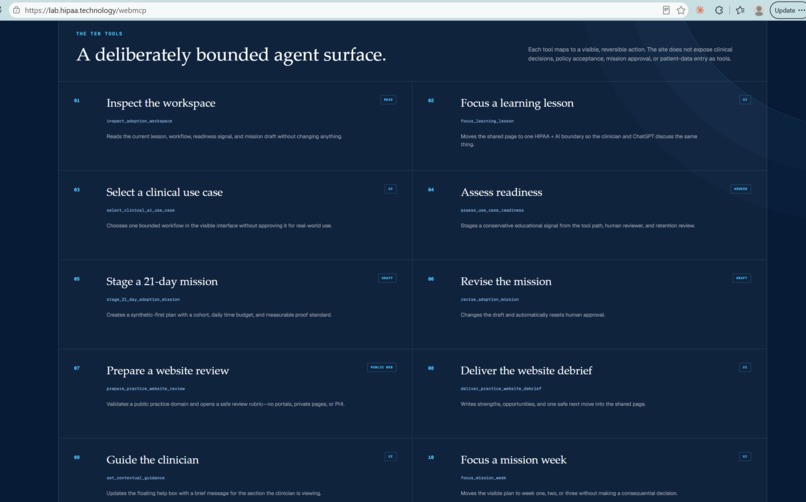Select the deliver_practice_website_debrief code name
Viewport: 806px width, 502px height.
(x=501, y=389)
